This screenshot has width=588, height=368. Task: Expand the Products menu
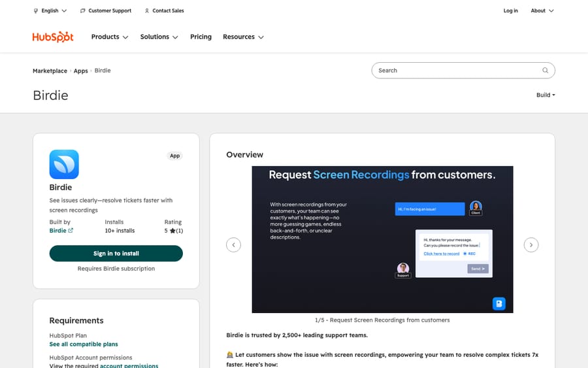click(x=110, y=37)
